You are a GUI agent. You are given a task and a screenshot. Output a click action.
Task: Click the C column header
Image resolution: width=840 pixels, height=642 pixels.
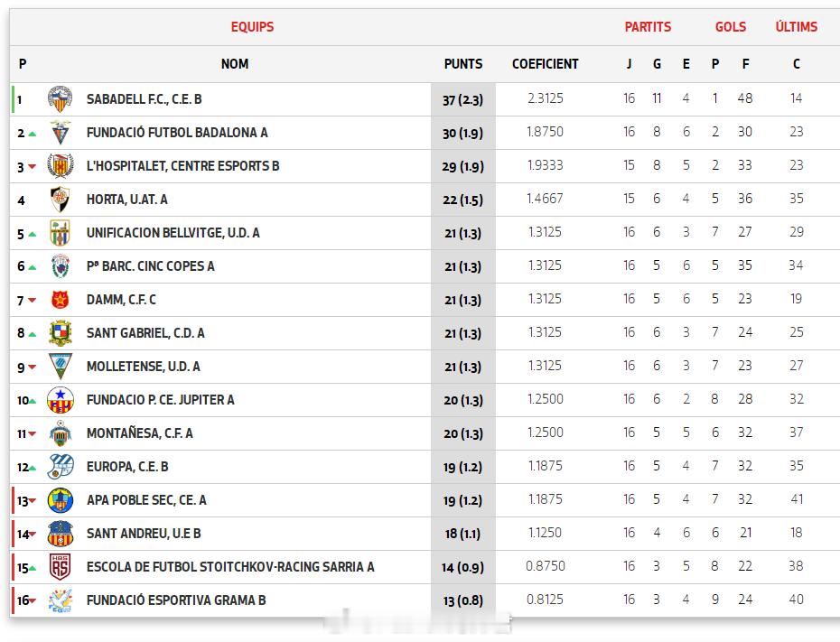(x=796, y=64)
